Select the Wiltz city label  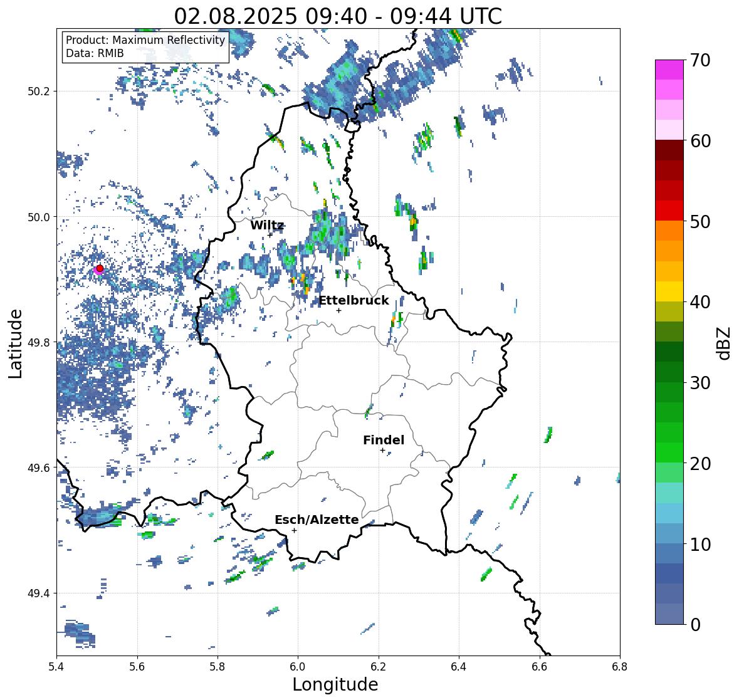267,225
